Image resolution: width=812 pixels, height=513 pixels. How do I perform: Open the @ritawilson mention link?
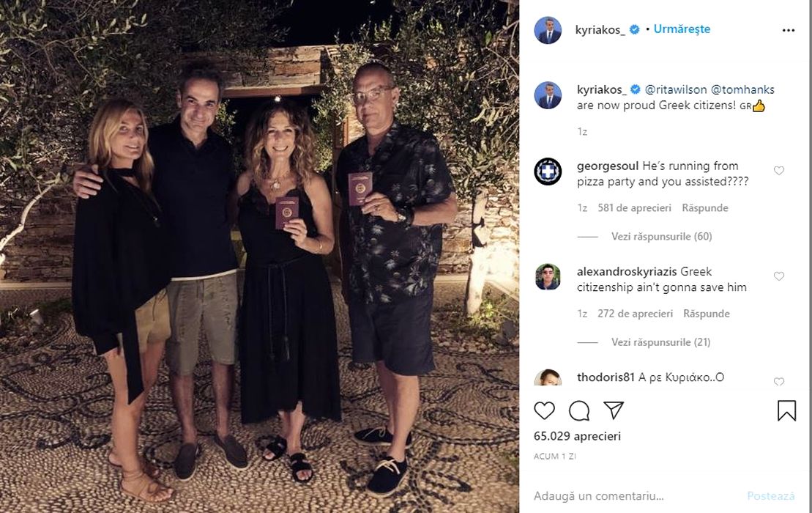click(676, 89)
